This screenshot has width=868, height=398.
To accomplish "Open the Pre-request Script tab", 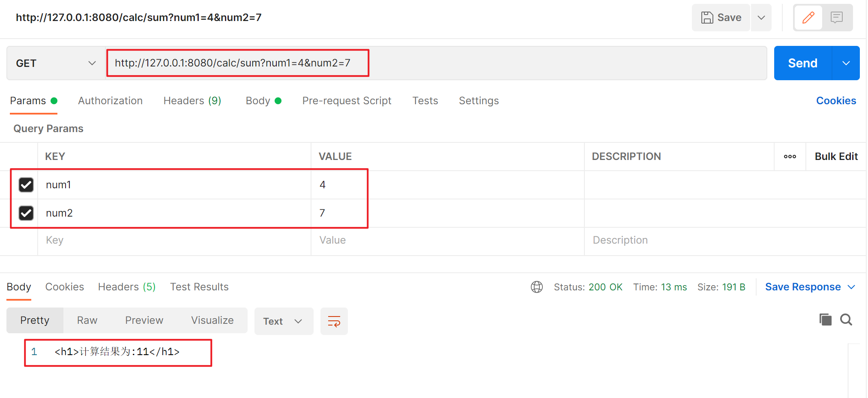I will [x=347, y=101].
